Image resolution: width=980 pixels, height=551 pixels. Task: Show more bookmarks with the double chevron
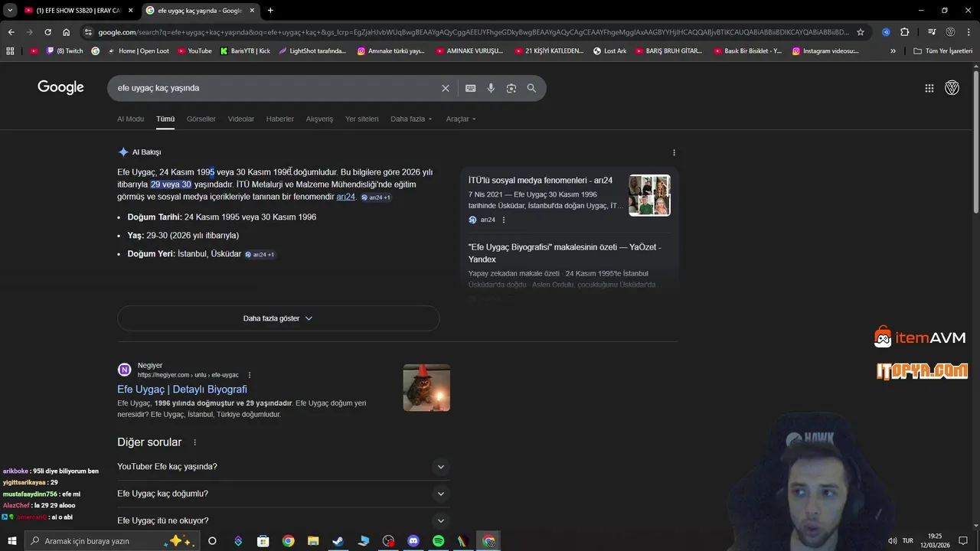click(x=893, y=51)
